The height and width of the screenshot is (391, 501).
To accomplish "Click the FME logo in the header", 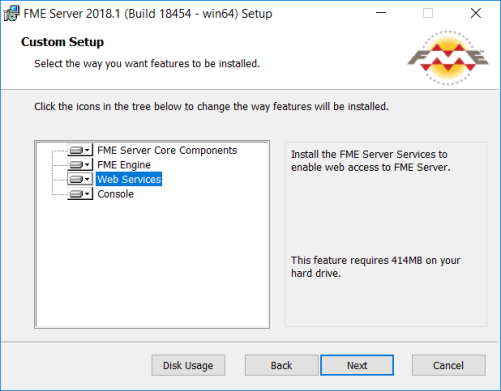I will [448, 58].
